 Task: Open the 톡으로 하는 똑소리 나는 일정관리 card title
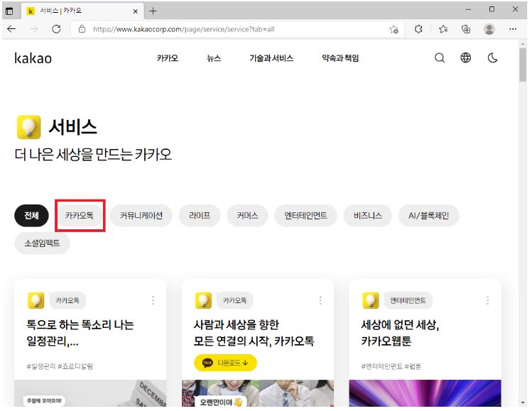point(80,333)
